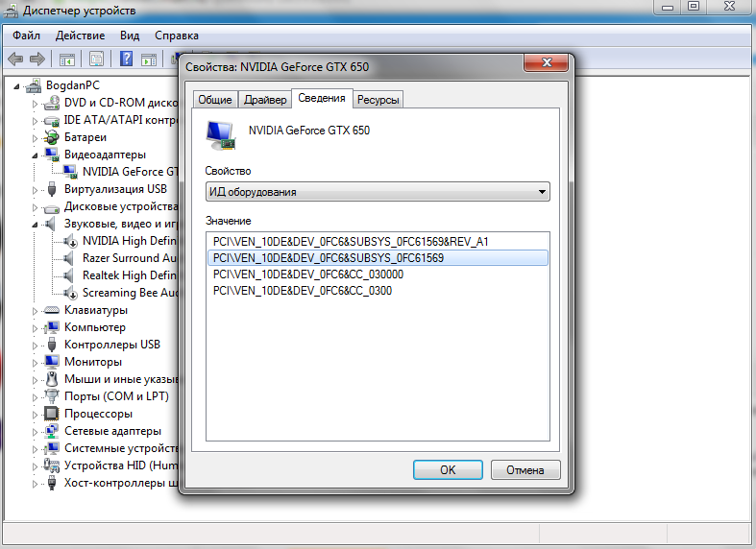Collapse the Звуковые, видео node
756x549 pixels.
(35, 225)
